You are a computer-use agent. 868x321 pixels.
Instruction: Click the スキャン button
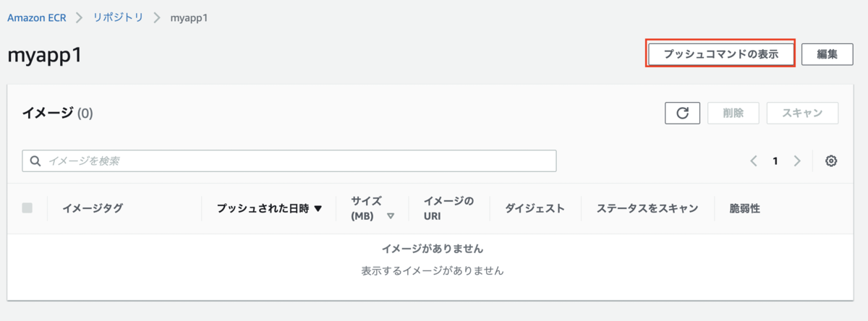pyautogui.click(x=803, y=113)
